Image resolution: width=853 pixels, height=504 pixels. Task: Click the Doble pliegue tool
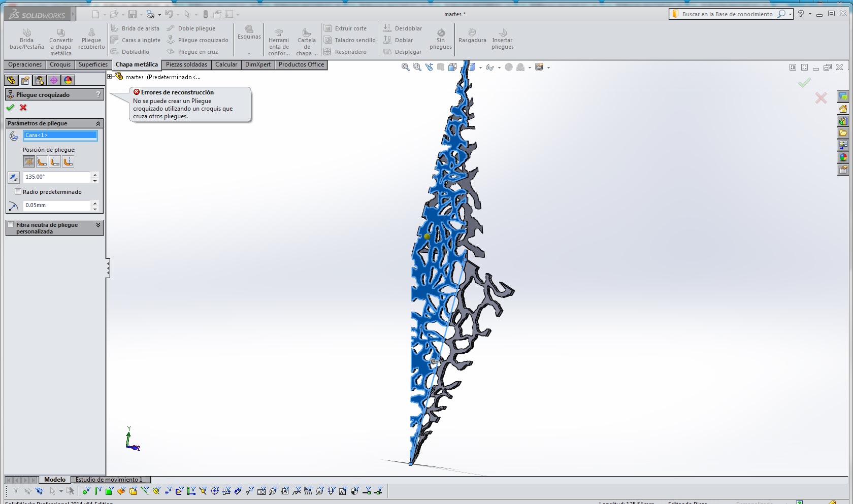(x=191, y=28)
